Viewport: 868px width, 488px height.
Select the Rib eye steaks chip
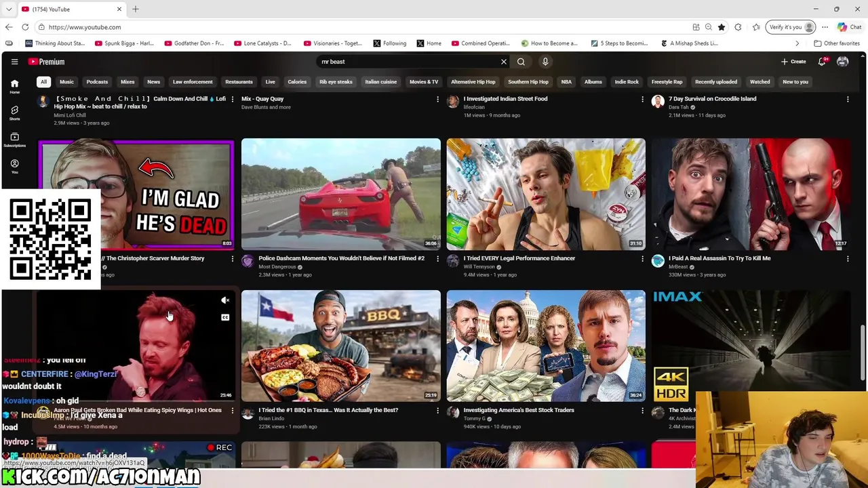pos(336,82)
